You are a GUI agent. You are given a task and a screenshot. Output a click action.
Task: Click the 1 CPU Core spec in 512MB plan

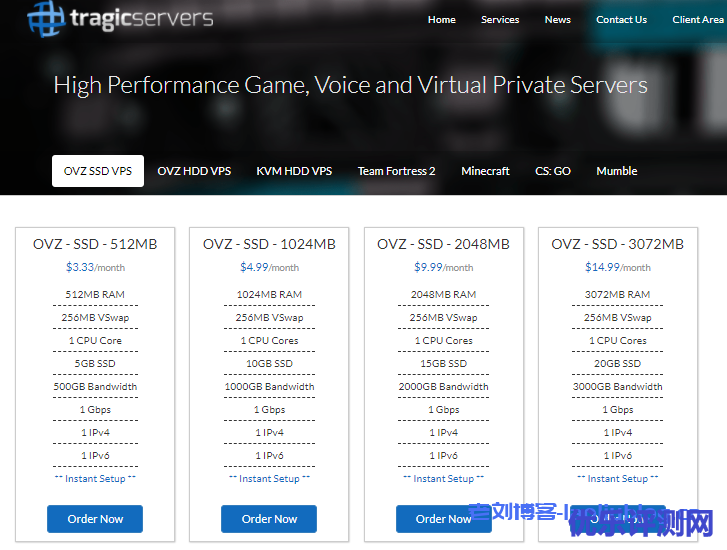(95, 341)
